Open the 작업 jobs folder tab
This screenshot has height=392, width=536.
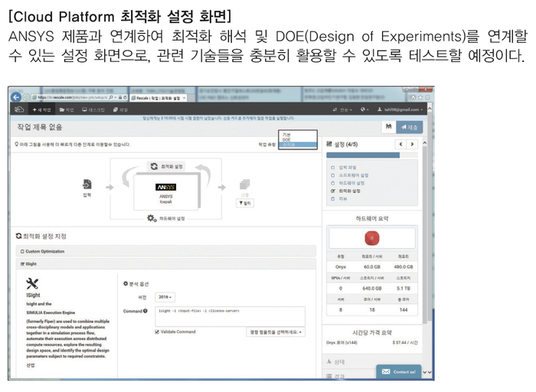(67, 109)
